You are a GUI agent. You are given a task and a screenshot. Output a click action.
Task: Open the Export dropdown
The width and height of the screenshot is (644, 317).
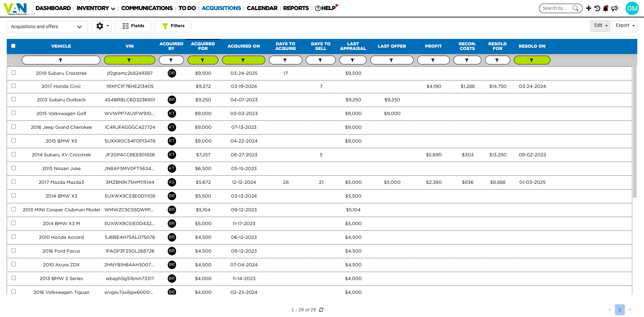[624, 25]
